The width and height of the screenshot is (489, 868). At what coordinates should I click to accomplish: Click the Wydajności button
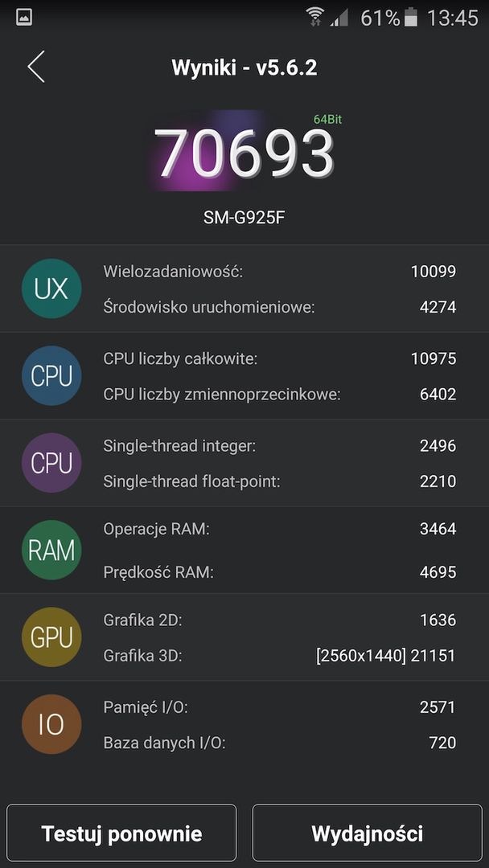pyautogui.click(x=368, y=833)
